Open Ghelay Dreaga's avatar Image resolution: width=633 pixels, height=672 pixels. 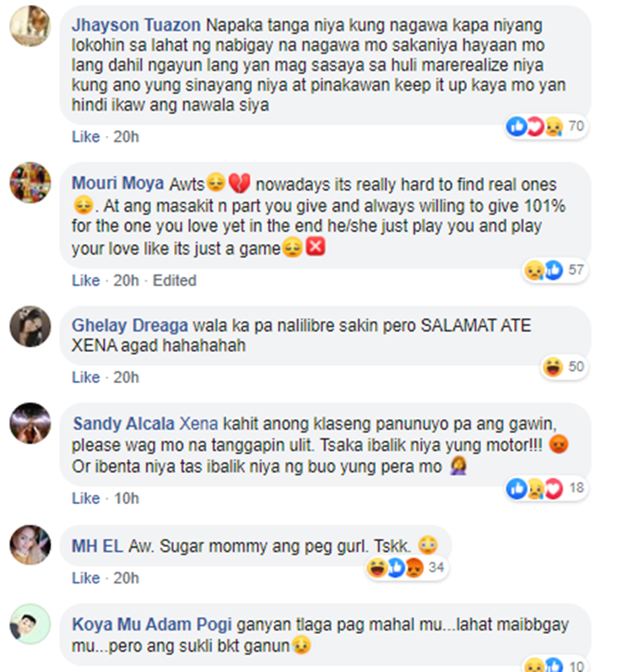[30, 326]
